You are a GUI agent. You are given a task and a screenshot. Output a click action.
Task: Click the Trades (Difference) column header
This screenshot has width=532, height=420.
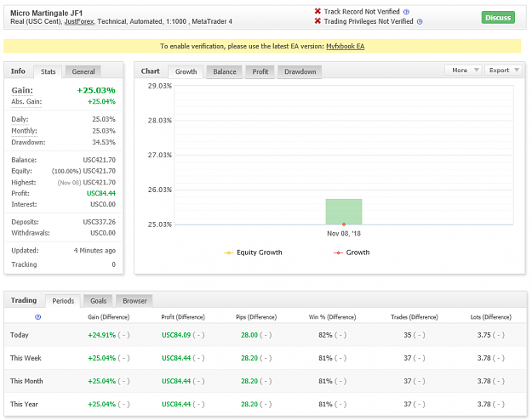click(x=415, y=317)
